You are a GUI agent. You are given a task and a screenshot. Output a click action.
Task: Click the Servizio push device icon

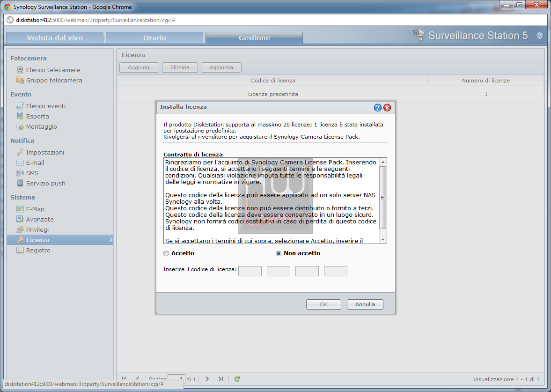tap(20, 183)
